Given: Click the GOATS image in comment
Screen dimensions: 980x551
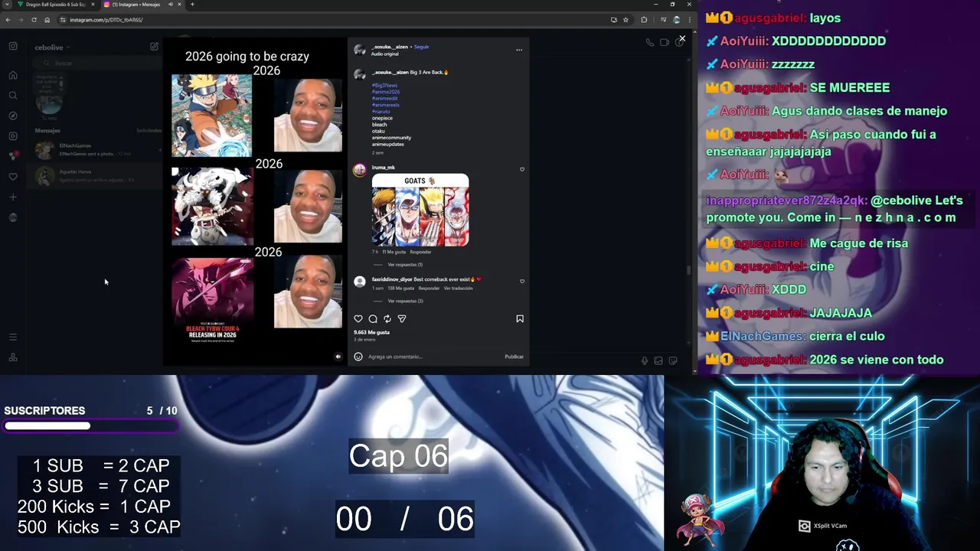Looking at the screenshot, I should click(420, 210).
